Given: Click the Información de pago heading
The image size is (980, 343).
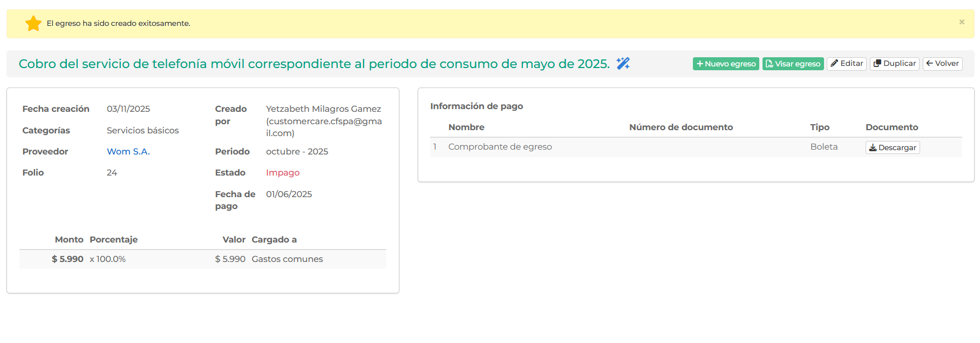Looking at the screenshot, I should (476, 106).
